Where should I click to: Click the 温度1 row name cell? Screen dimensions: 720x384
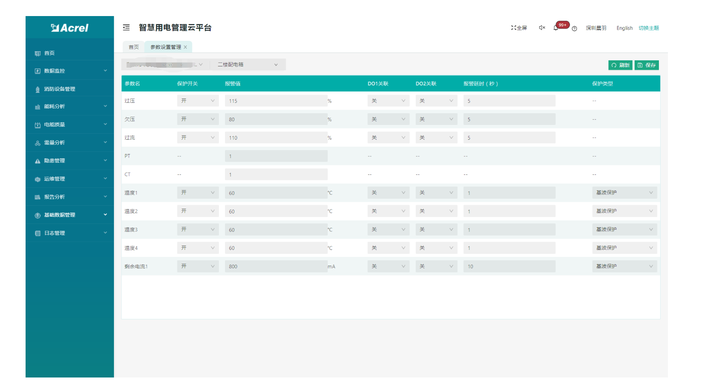pos(131,193)
